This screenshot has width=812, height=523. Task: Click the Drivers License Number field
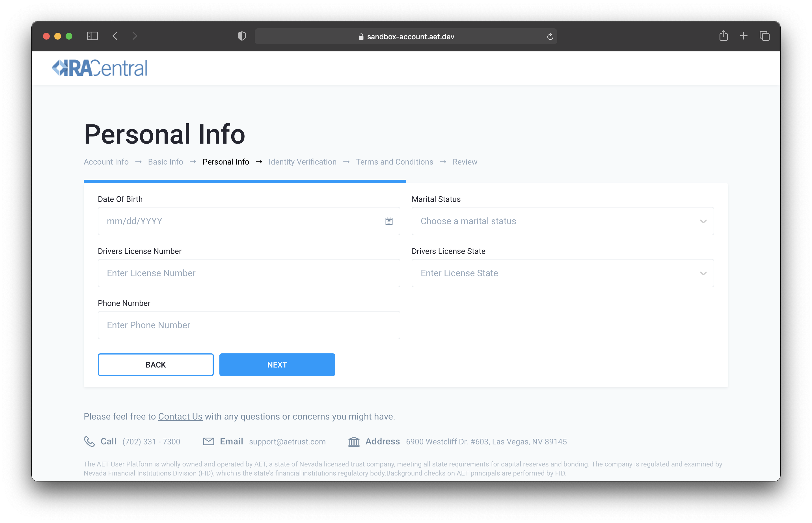tap(249, 273)
